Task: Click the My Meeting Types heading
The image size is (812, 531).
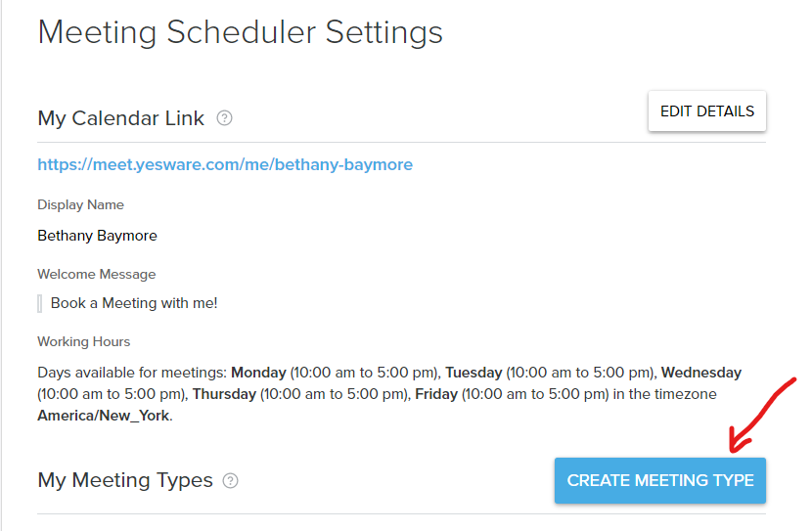Action: (125, 480)
